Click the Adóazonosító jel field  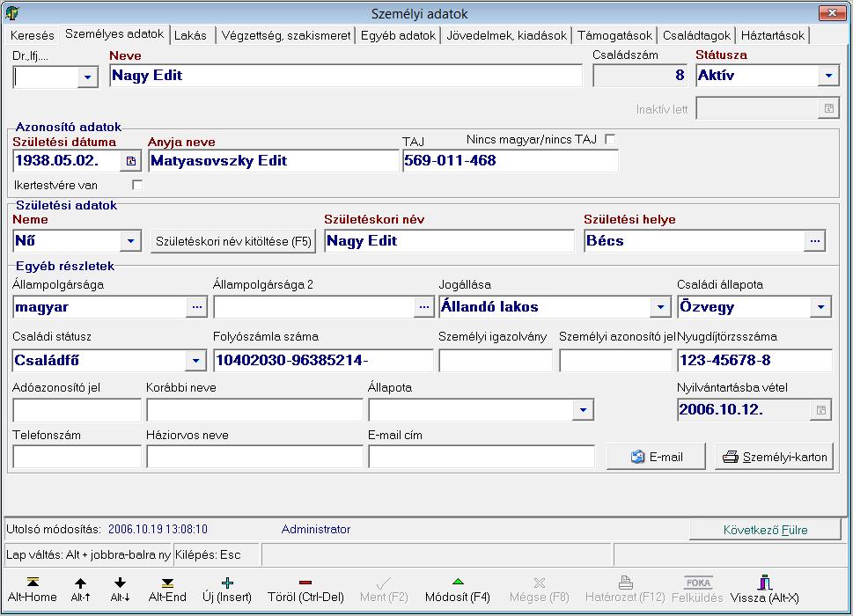pos(77,410)
